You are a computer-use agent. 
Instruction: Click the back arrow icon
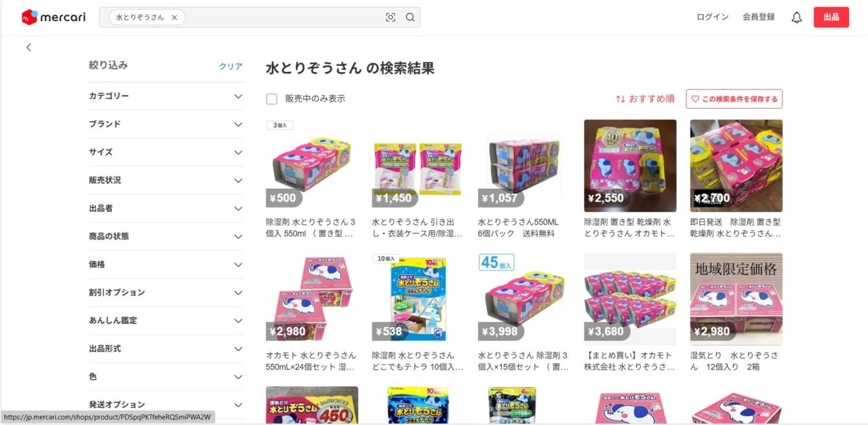[x=28, y=48]
